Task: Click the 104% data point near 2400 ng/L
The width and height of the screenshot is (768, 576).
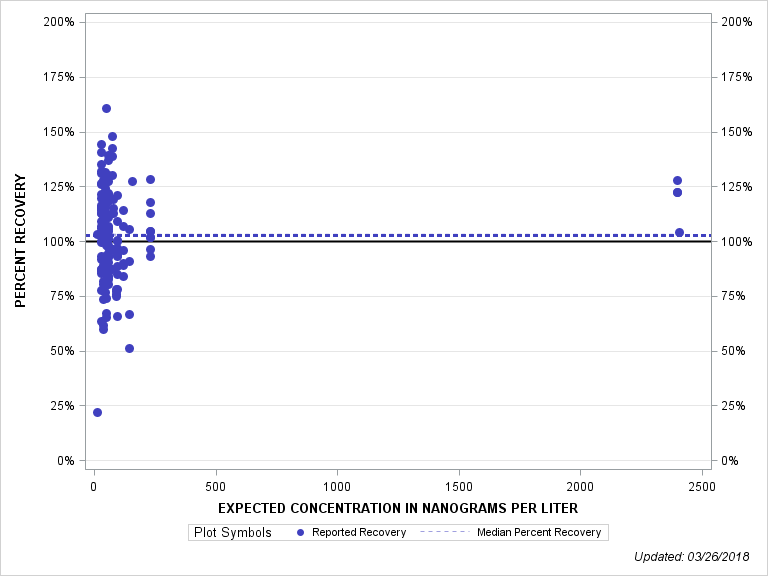Action: [679, 232]
